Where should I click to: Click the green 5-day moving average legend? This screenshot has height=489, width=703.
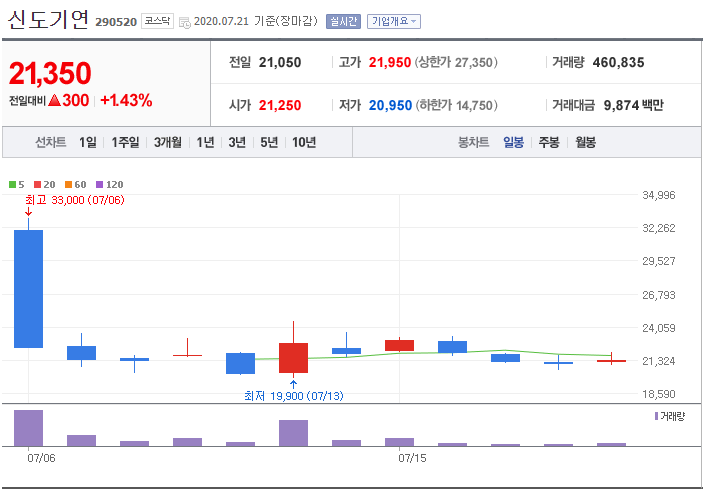pos(17,185)
